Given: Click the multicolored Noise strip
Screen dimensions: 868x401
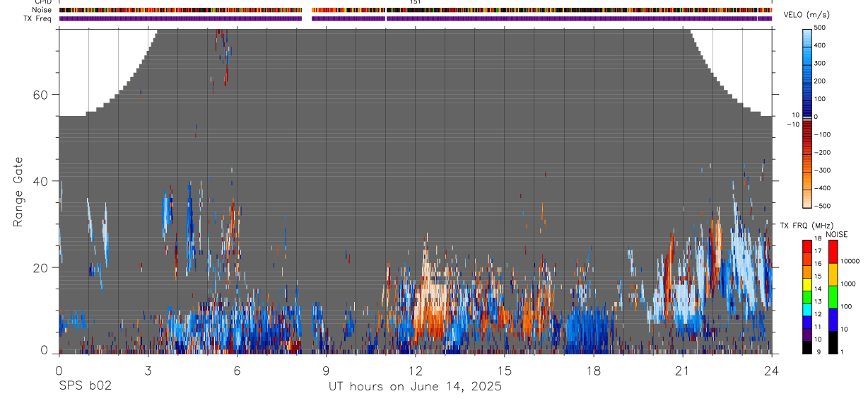Looking at the screenshot, I should 415,10.
